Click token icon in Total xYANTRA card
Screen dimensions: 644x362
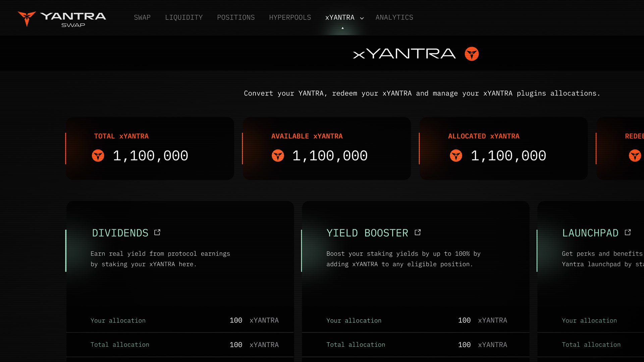click(98, 156)
